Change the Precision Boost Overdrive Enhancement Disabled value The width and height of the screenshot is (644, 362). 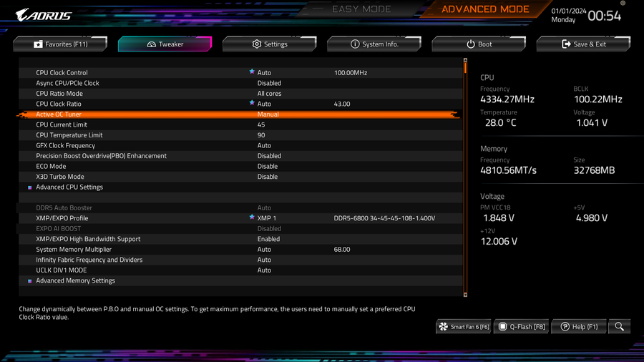click(x=269, y=156)
